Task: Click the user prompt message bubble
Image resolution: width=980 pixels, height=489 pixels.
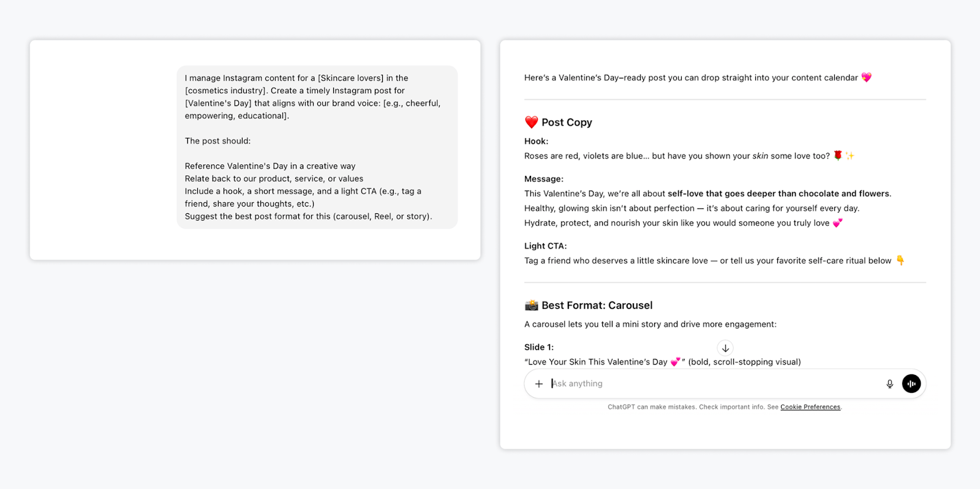Action: coord(317,147)
